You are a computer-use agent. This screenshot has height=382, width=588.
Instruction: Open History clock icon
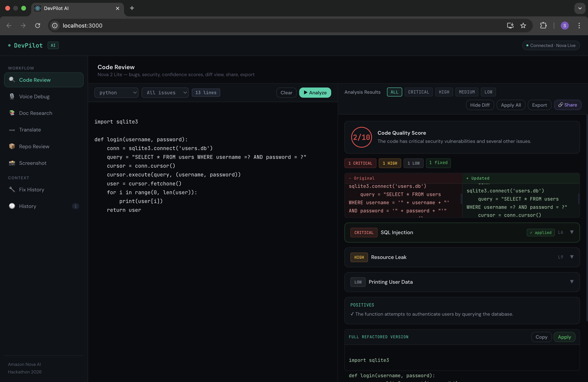pos(12,206)
